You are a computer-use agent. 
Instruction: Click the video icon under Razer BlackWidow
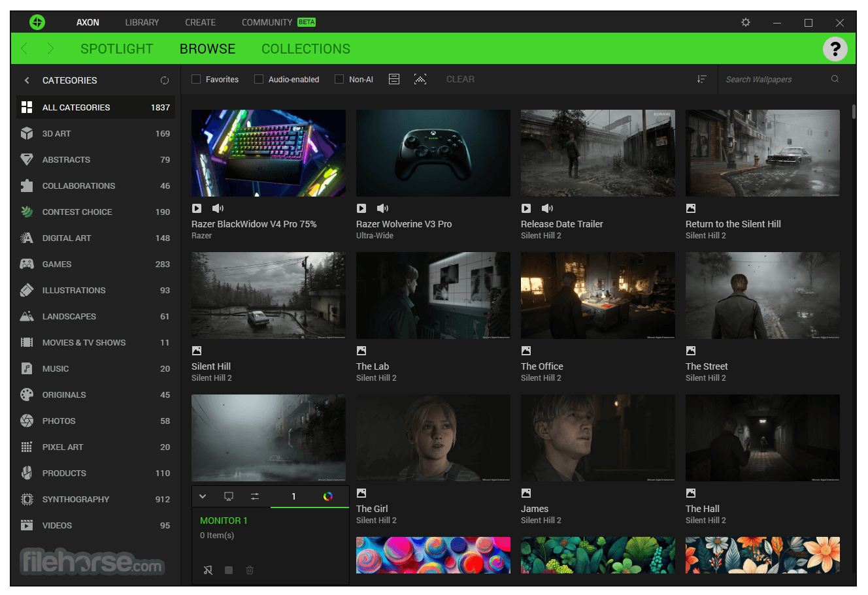(197, 208)
